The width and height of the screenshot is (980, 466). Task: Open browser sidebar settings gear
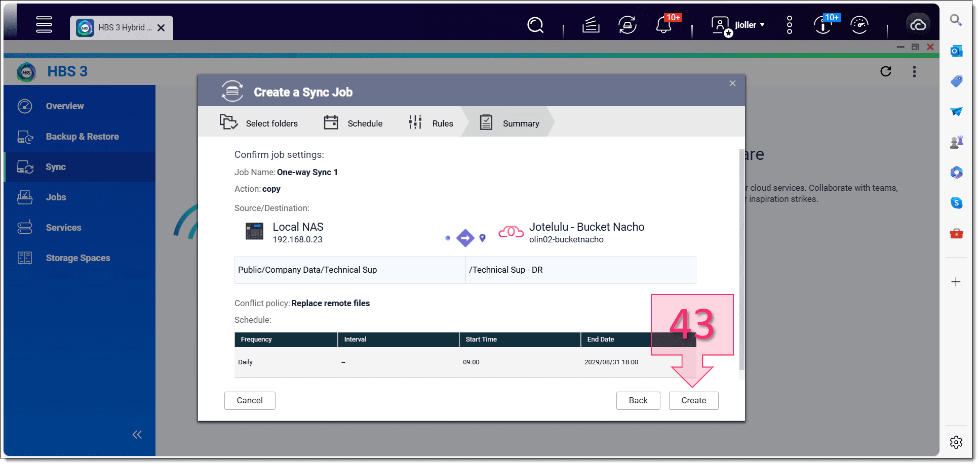(956, 442)
